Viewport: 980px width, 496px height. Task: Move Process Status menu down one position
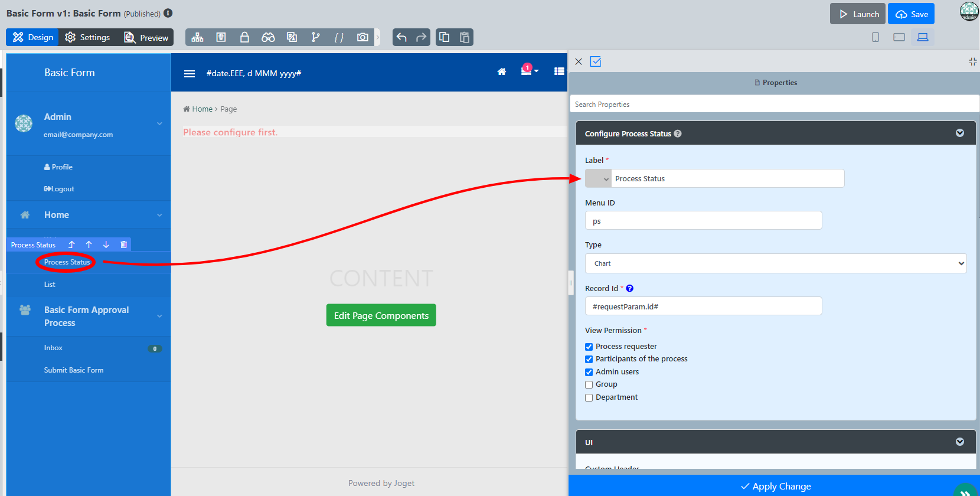click(x=106, y=244)
